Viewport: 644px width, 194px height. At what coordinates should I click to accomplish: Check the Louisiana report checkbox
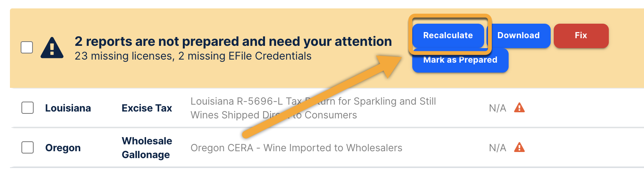[28, 108]
